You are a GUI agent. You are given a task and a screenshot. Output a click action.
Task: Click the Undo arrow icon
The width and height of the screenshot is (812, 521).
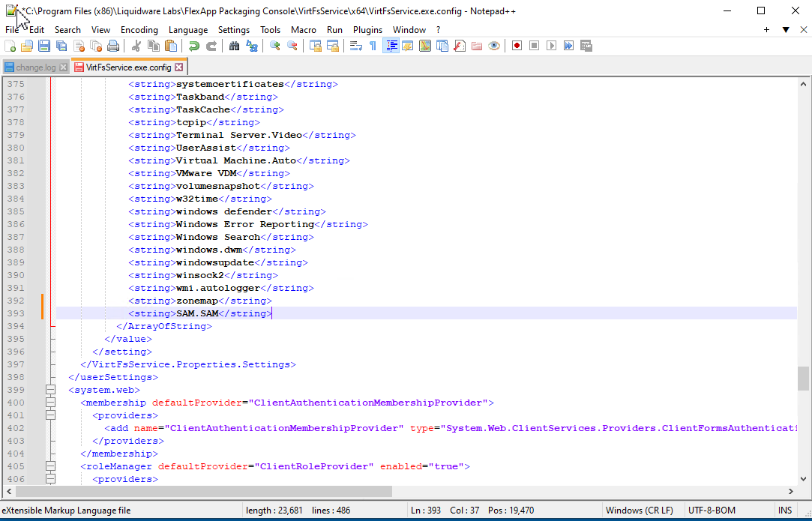pyautogui.click(x=193, y=46)
